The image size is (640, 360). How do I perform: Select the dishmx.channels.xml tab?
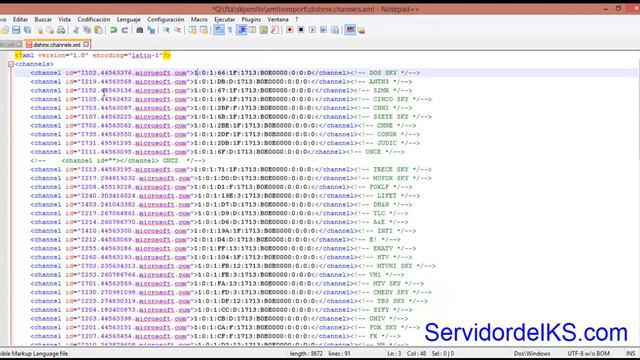point(57,44)
